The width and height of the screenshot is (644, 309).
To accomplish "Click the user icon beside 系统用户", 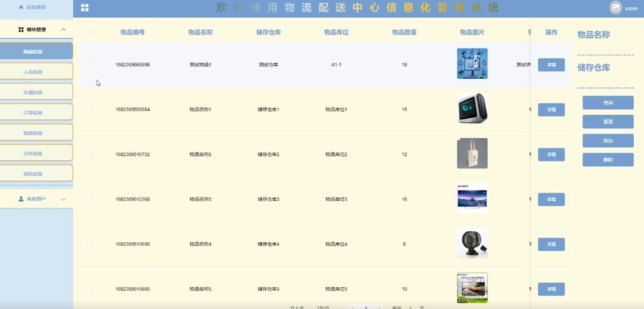I will coord(21,199).
